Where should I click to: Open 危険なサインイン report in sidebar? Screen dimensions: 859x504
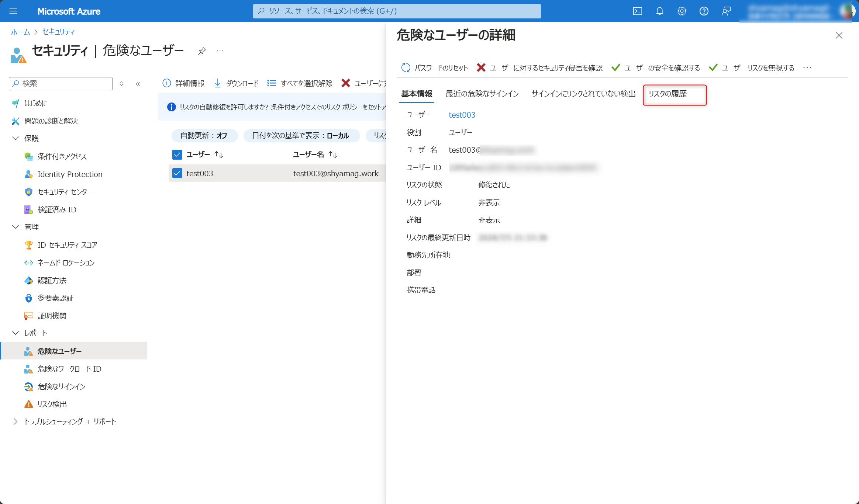[61, 386]
